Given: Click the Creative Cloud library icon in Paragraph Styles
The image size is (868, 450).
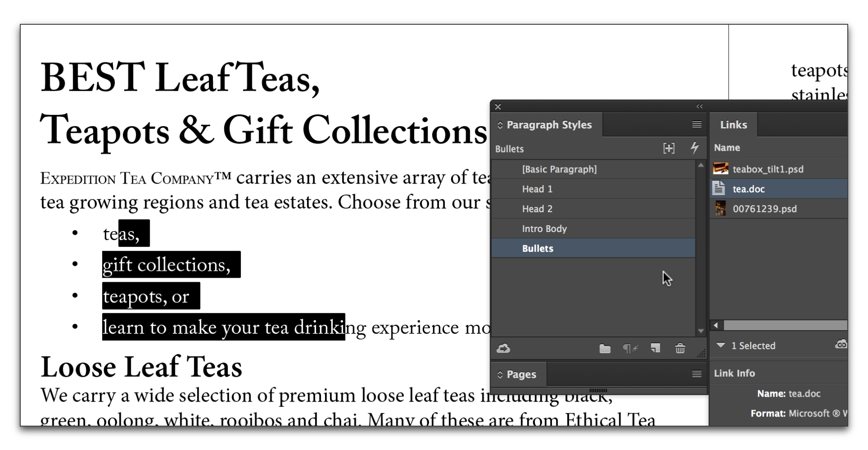Looking at the screenshot, I should [503, 348].
